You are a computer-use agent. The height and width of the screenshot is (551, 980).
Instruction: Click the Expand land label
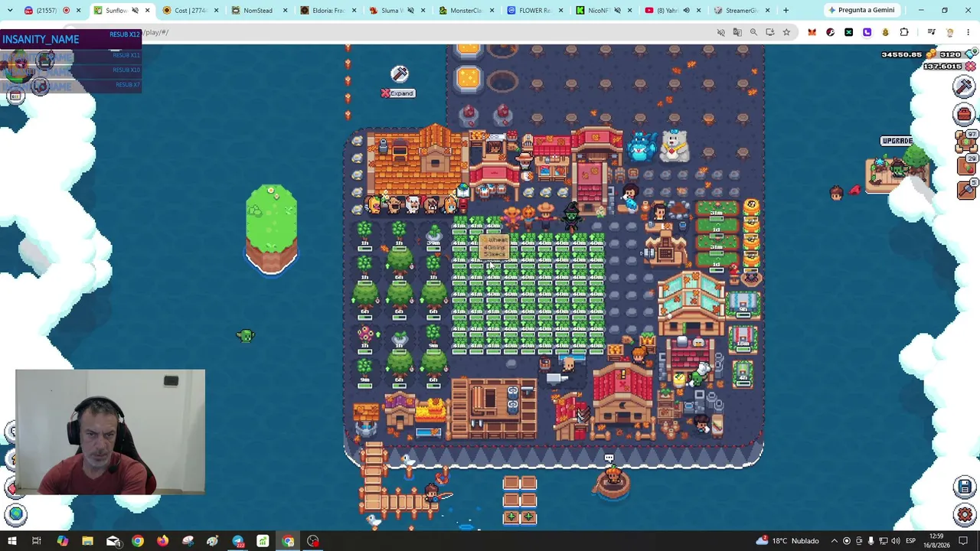click(x=397, y=93)
